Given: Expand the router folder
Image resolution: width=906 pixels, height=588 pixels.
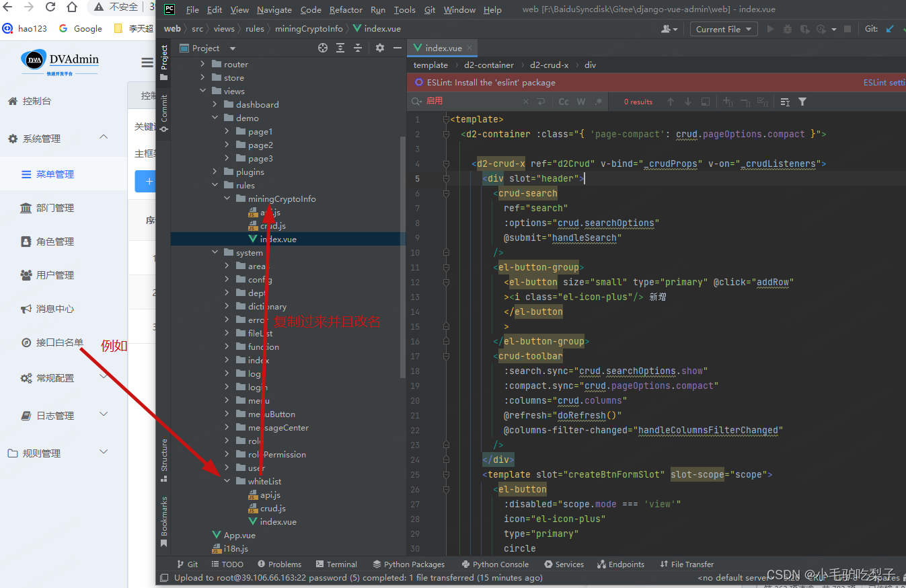Looking at the screenshot, I should (202, 64).
